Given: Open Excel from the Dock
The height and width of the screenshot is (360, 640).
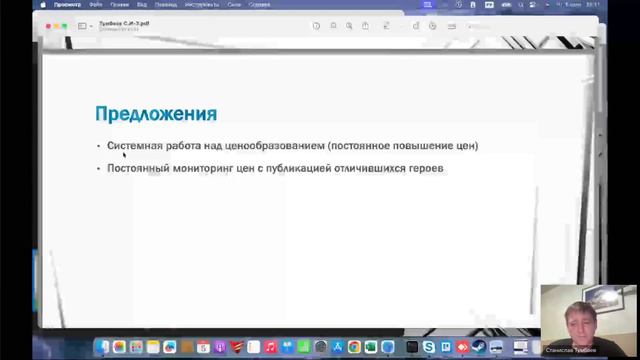Looking at the screenshot, I should [371, 347].
